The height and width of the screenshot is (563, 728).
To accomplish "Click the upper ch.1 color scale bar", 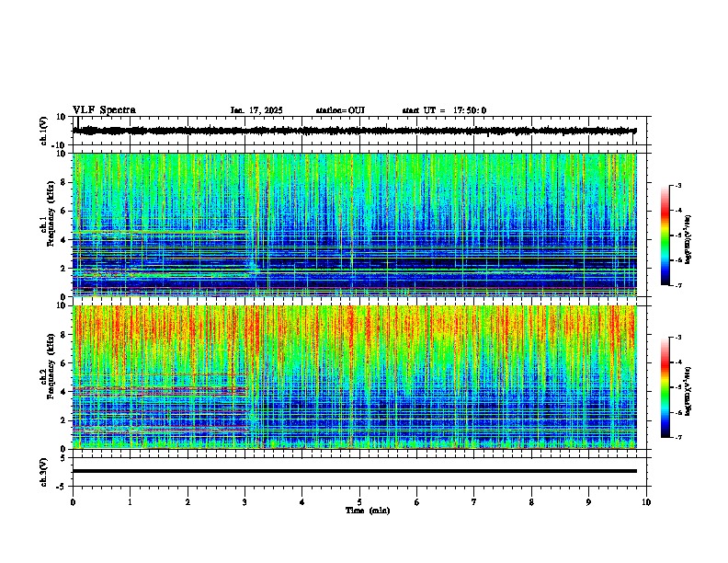I will (x=665, y=236).
